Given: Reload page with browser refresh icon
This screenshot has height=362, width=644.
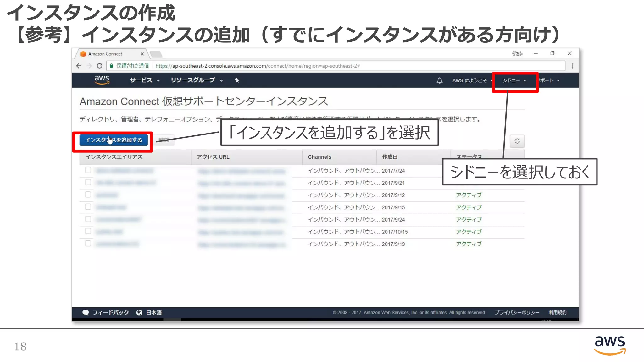Looking at the screenshot, I should click(99, 66).
